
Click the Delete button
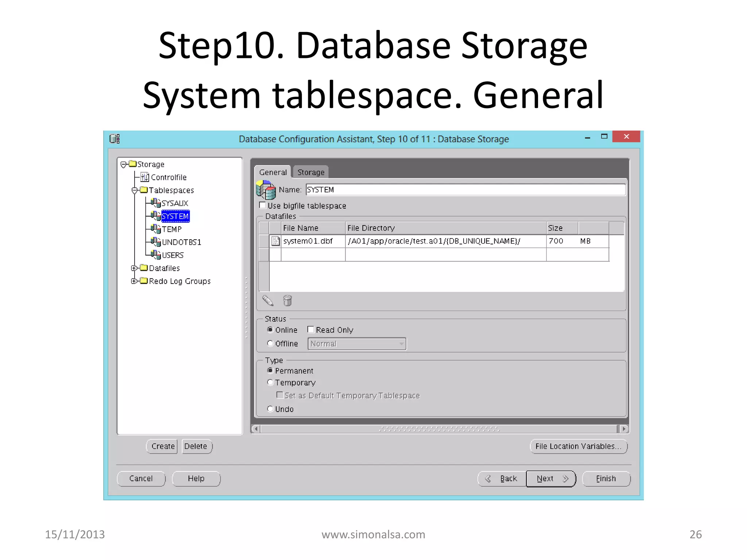pos(197,446)
